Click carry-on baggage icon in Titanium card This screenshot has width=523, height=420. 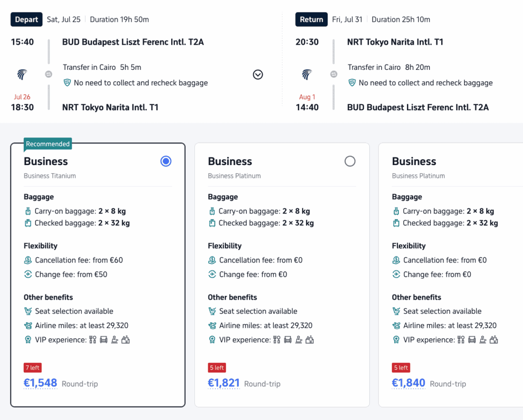click(28, 211)
